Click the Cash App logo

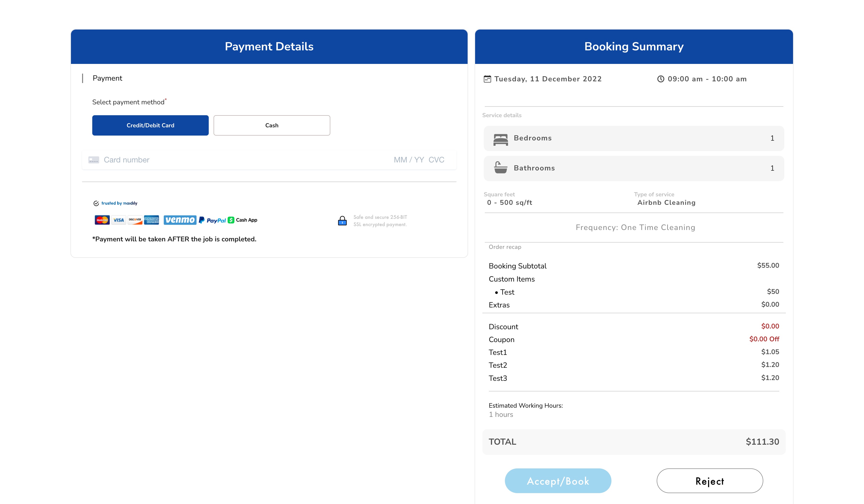(242, 220)
